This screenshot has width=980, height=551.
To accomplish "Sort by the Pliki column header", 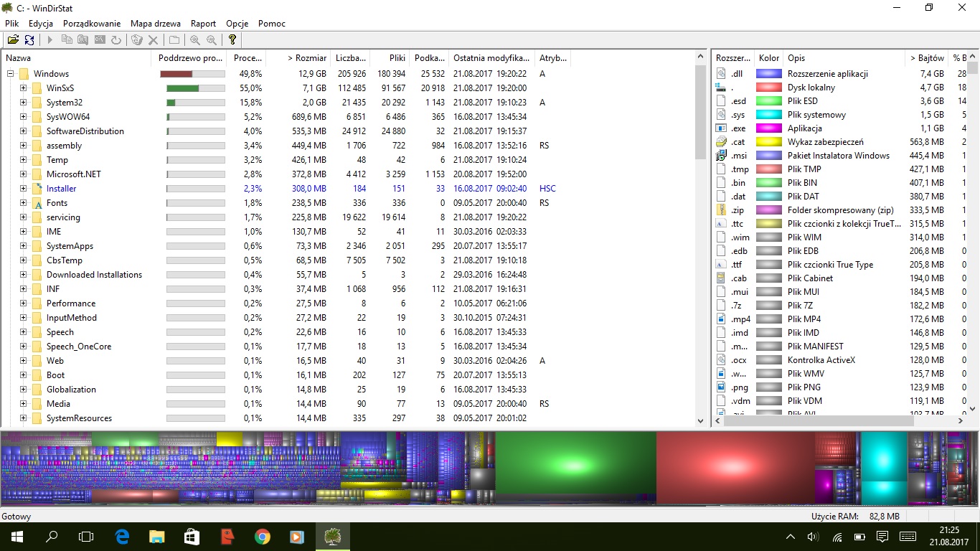I will (x=390, y=58).
